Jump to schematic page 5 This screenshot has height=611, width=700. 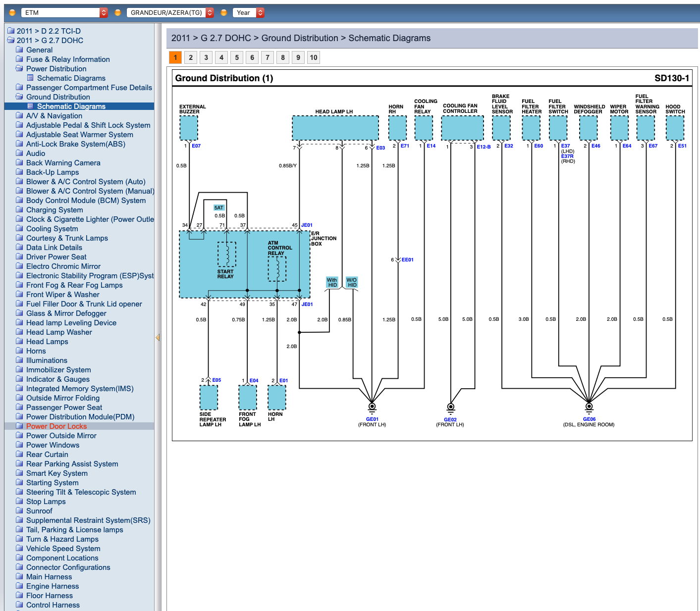pyautogui.click(x=237, y=57)
